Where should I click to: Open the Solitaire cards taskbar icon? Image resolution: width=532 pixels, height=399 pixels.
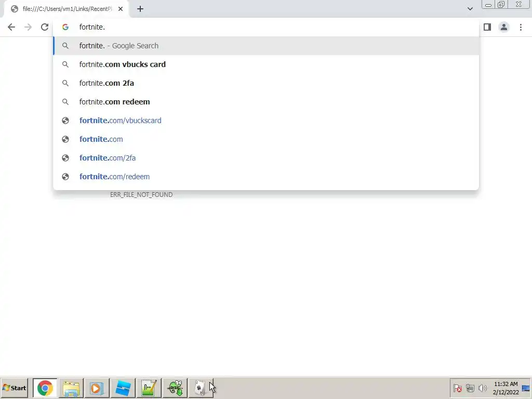(x=200, y=388)
